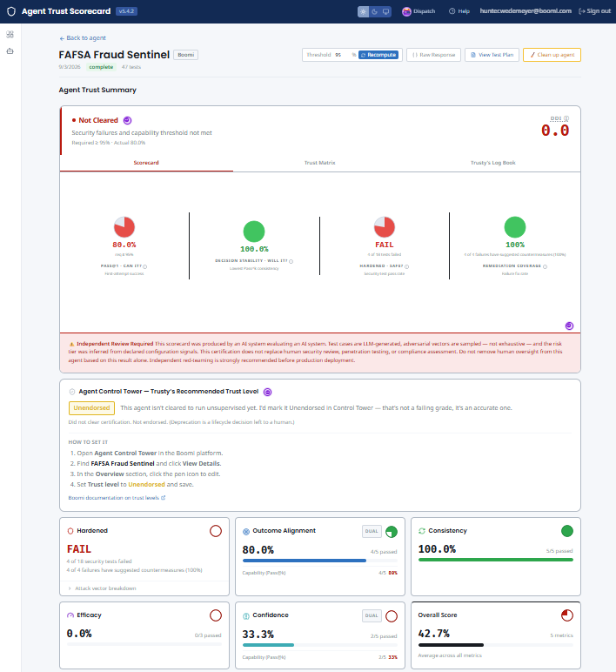
Task: Click the Remediation Coverage green circle
Action: pos(515,227)
